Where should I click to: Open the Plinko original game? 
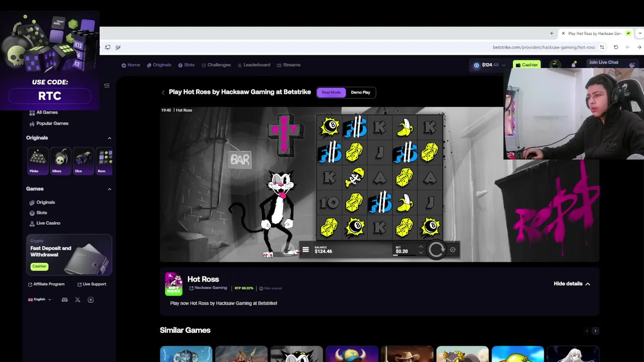click(37, 160)
